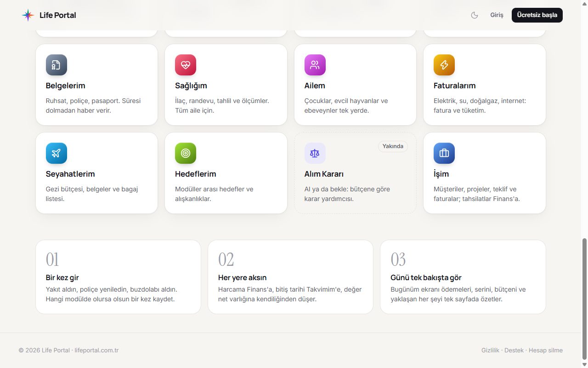Screen dimensions: 588x368
Task: Click the copyright text in the footer
Action: [x=68, y=351]
